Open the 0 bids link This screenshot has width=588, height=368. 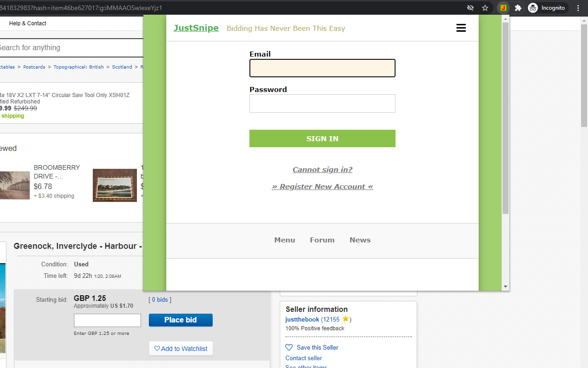coord(160,300)
